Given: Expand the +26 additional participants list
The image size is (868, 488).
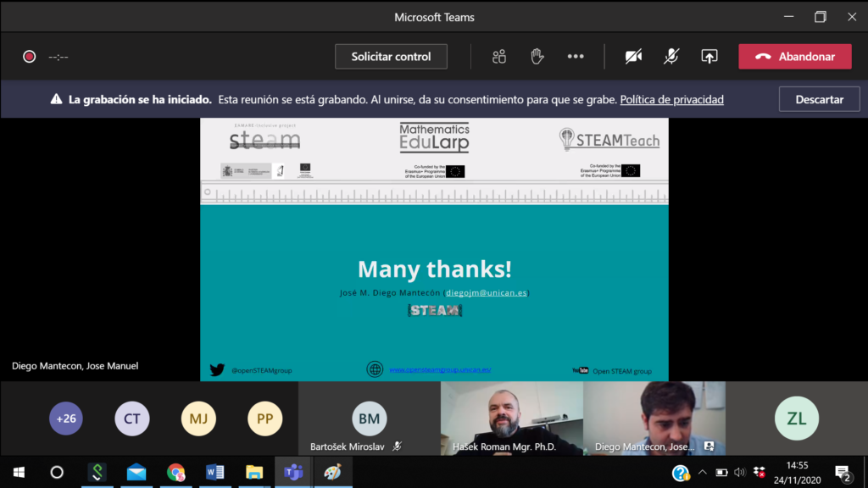Looking at the screenshot, I should pyautogui.click(x=66, y=419).
